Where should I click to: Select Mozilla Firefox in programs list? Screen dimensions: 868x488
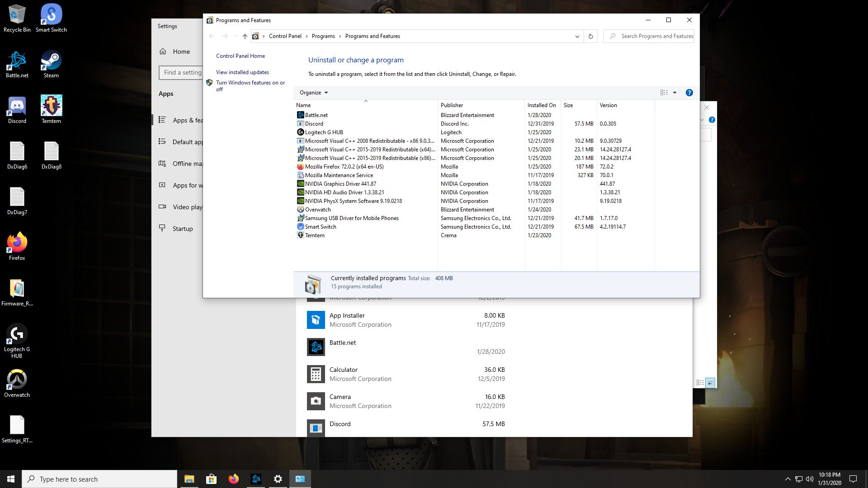pos(344,166)
